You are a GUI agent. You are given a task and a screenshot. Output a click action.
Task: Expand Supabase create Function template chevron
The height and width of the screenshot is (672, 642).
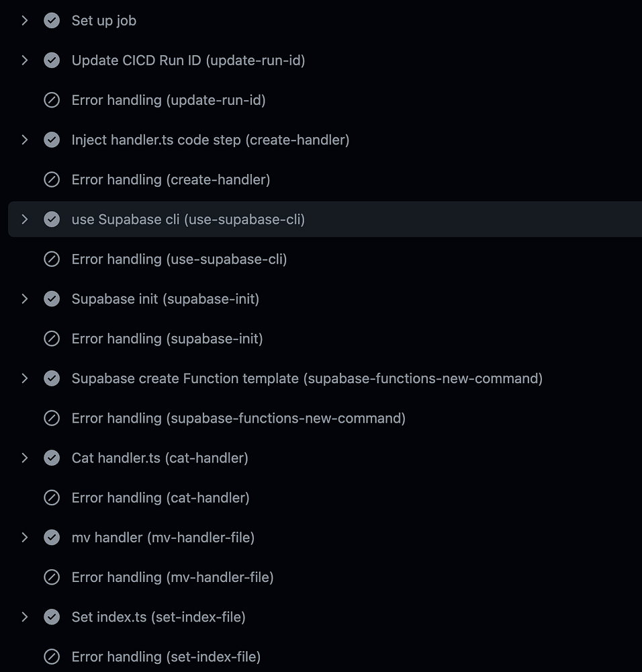tap(25, 378)
